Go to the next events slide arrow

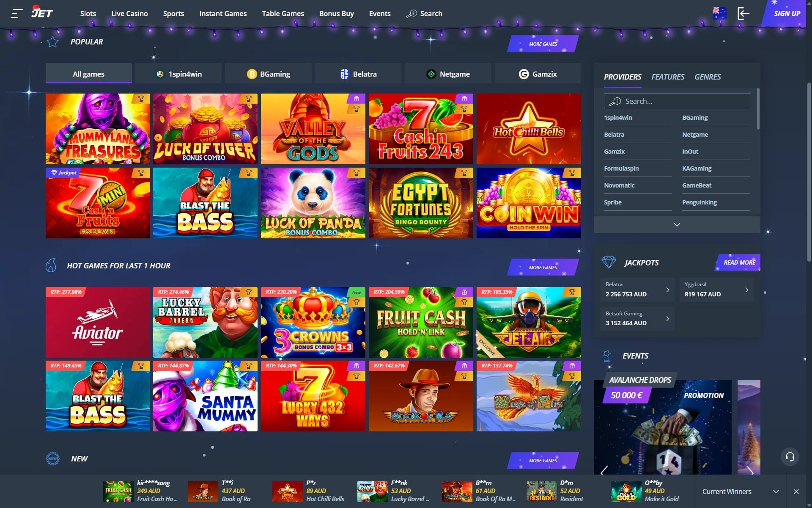pyautogui.click(x=750, y=470)
